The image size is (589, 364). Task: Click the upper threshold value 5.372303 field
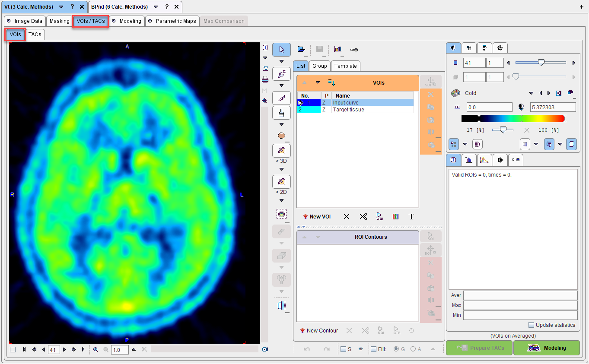(x=553, y=107)
